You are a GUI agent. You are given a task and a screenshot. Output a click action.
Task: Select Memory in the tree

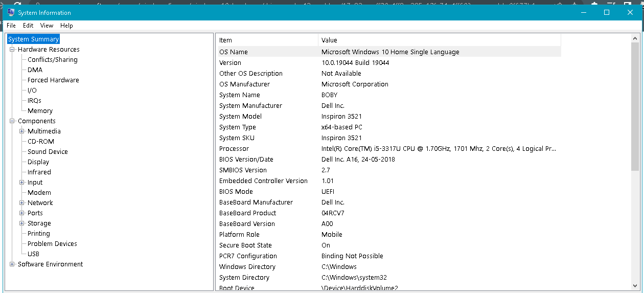coord(40,111)
